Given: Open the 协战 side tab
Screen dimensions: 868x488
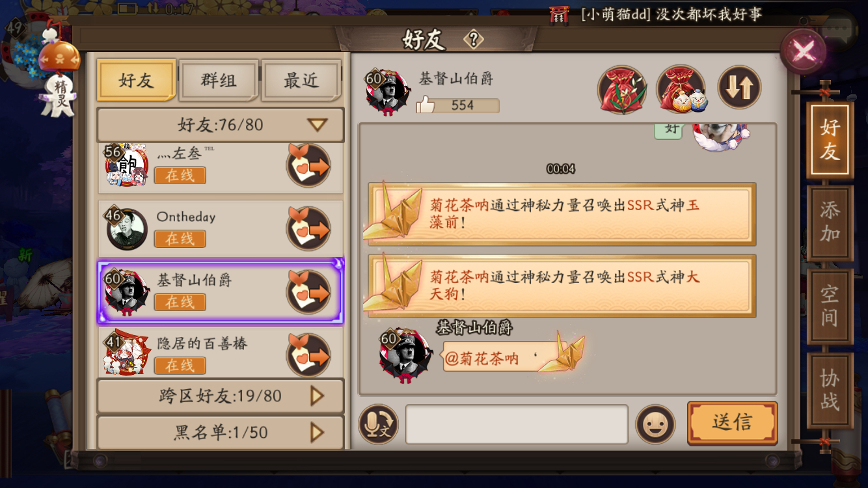Looking at the screenshot, I should pyautogui.click(x=830, y=390).
